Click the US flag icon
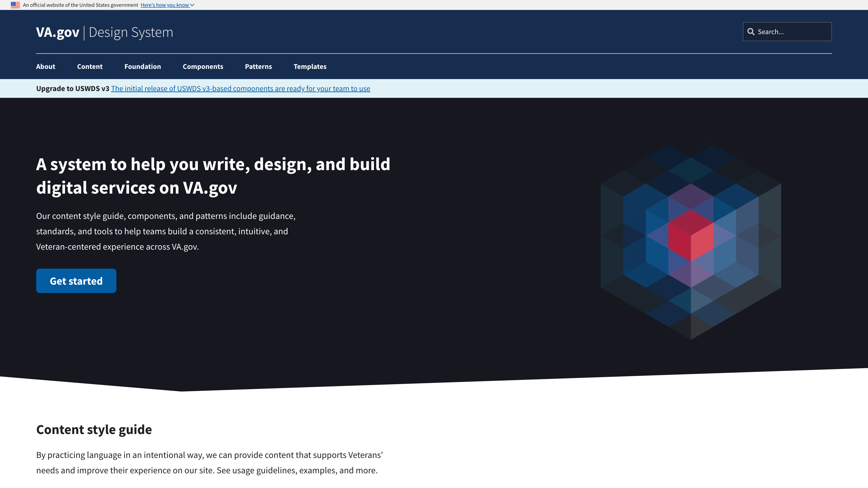This screenshot has width=868, height=488. click(15, 5)
